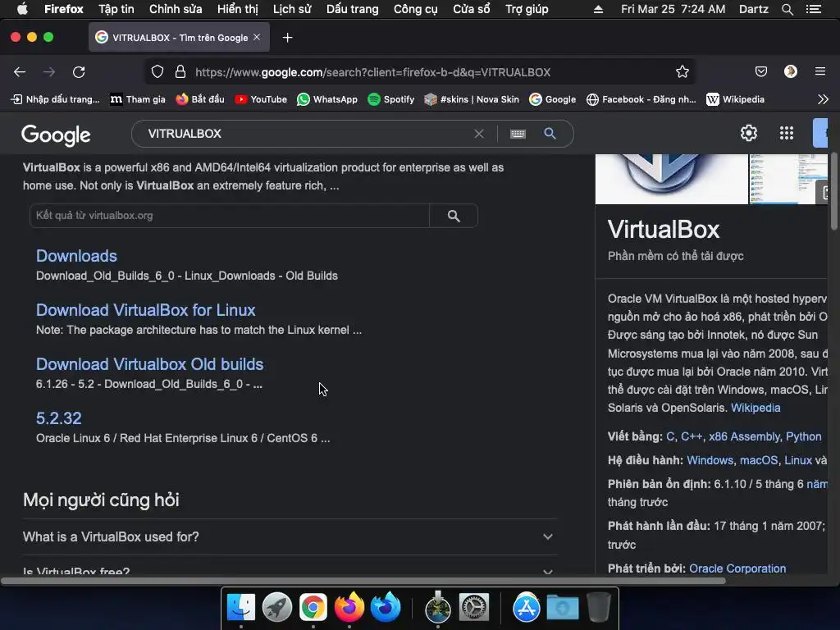Open the macOS operating system link
840x630 pixels.
(759, 460)
